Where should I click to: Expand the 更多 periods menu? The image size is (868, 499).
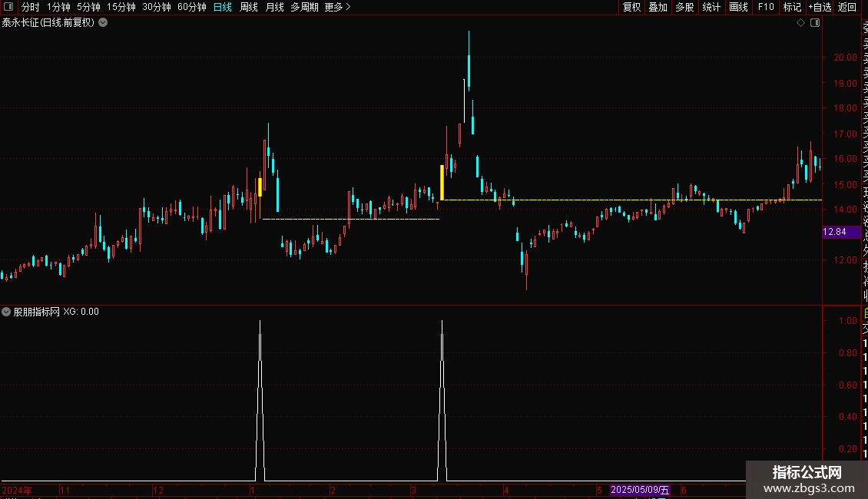coord(337,7)
